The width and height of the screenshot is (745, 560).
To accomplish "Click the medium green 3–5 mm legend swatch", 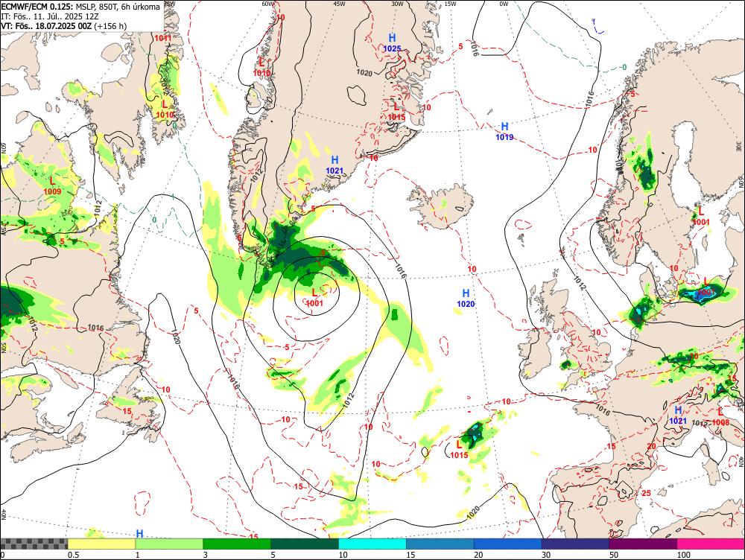I will 237,544.
